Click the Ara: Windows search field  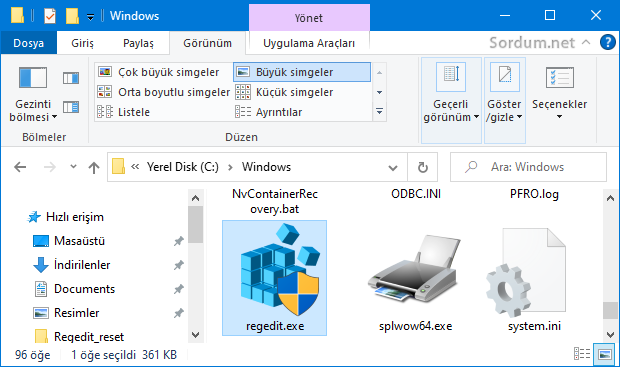tap(528, 167)
